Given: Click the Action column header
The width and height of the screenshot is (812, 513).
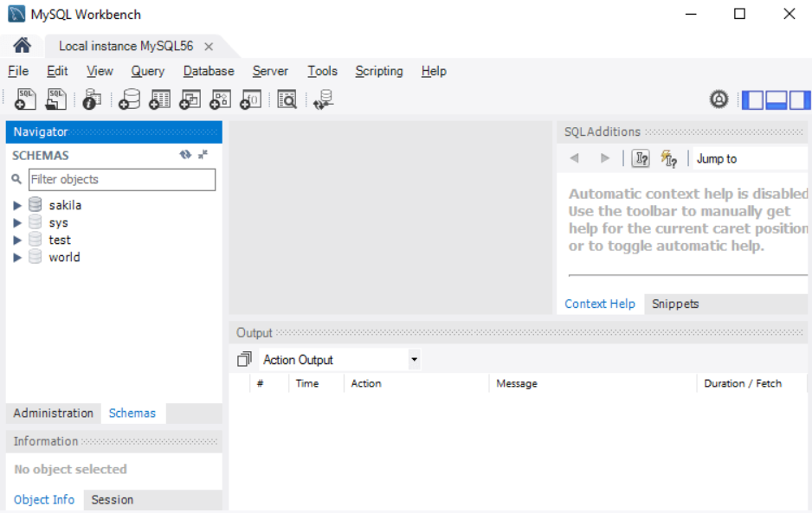Looking at the screenshot, I should [416, 383].
